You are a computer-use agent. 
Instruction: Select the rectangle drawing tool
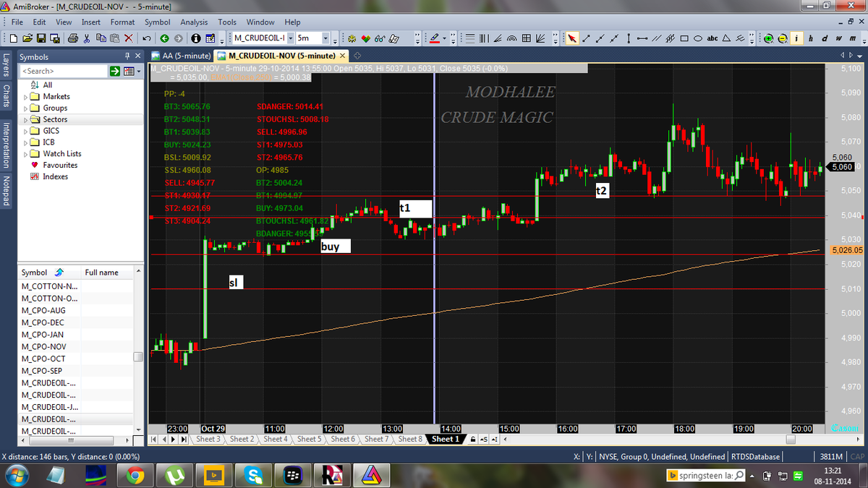[x=684, y=38]
